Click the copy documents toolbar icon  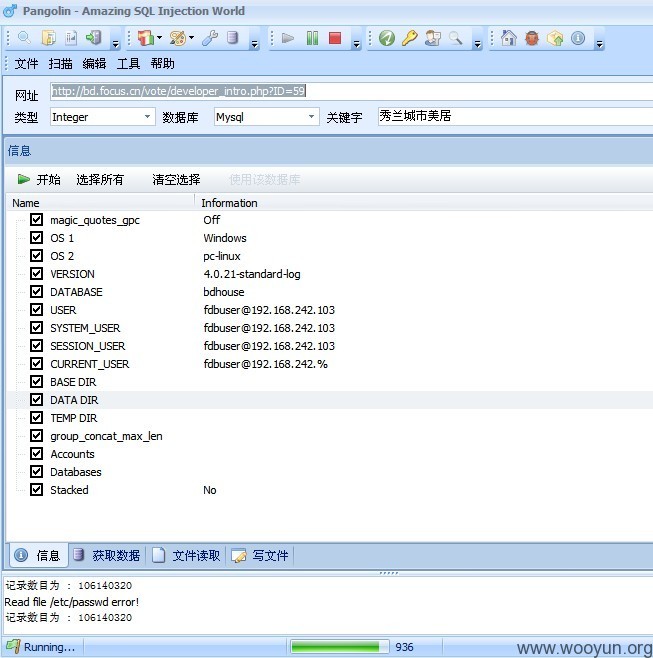click(x=49, y=38)
